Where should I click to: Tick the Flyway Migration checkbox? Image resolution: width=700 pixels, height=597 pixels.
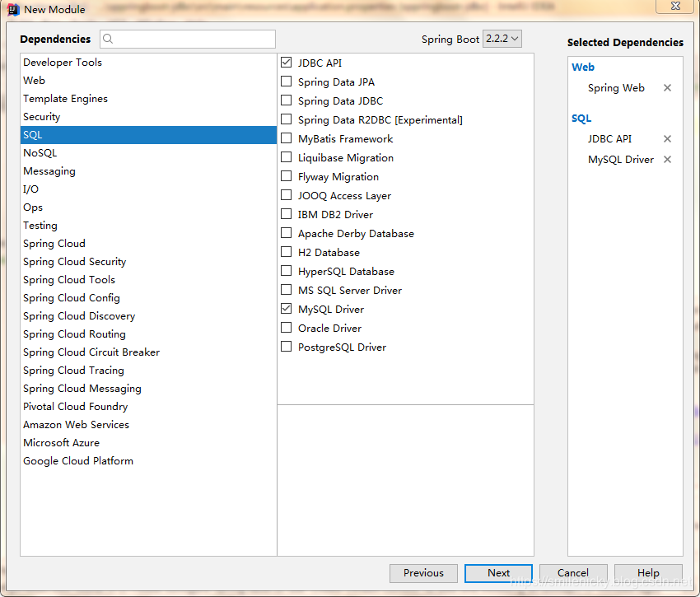pos(286,176)
